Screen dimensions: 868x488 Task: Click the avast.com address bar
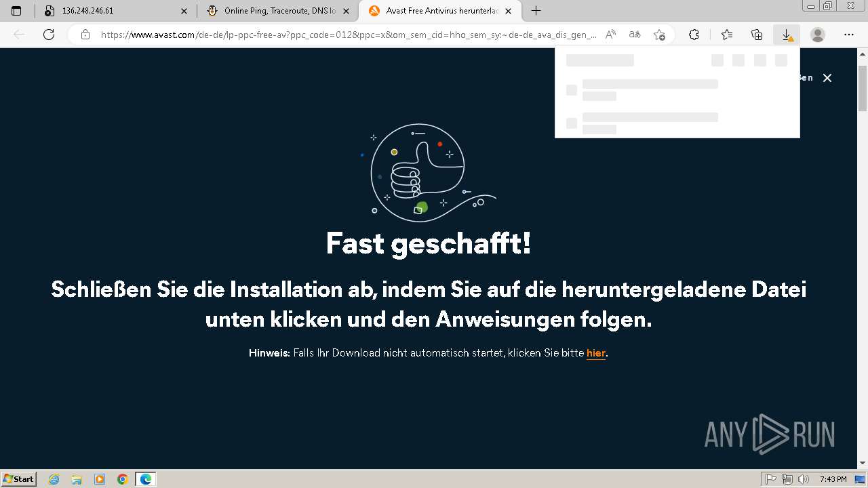point(349,35)
